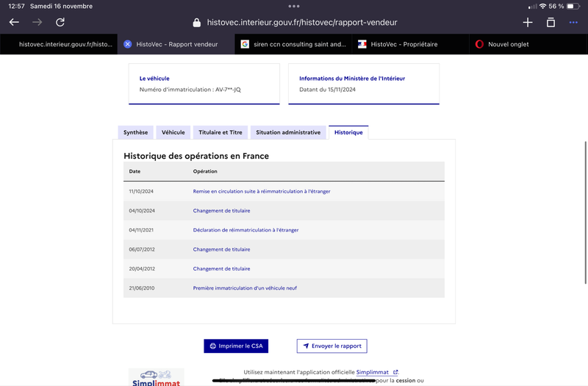Tap the clock showing 12:57
588x386 pixels.
click(x=16, y=6)
